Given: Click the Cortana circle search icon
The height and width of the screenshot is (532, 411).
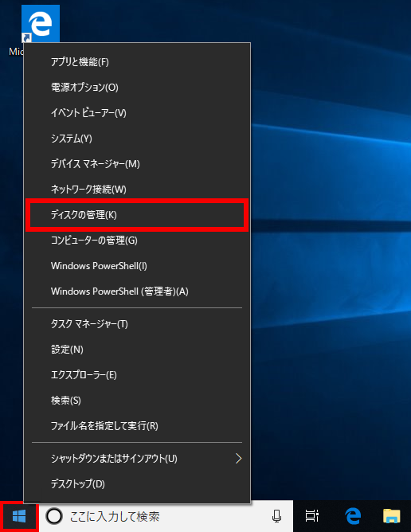Looking at the screenshot, I should (54, 516).
